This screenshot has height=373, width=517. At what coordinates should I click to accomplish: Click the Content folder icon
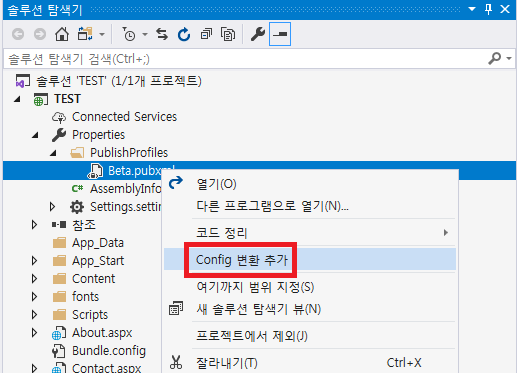[59, 279]
